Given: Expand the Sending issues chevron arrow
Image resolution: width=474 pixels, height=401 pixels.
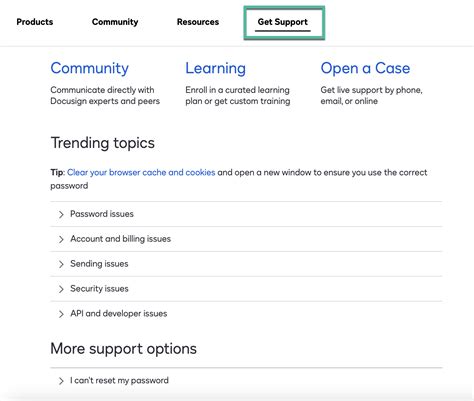Looking at the screenshot, I should pyautogui.click(x=61, y=264).
